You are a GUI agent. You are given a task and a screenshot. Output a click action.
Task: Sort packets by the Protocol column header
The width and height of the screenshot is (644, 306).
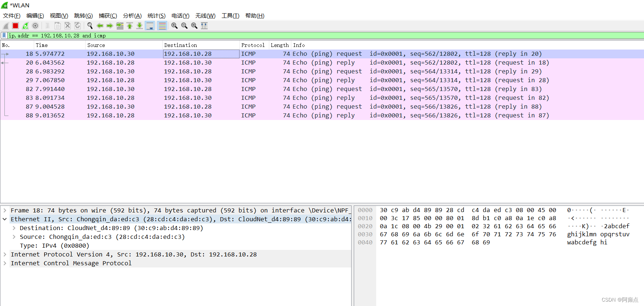click(x=254, y=45)
